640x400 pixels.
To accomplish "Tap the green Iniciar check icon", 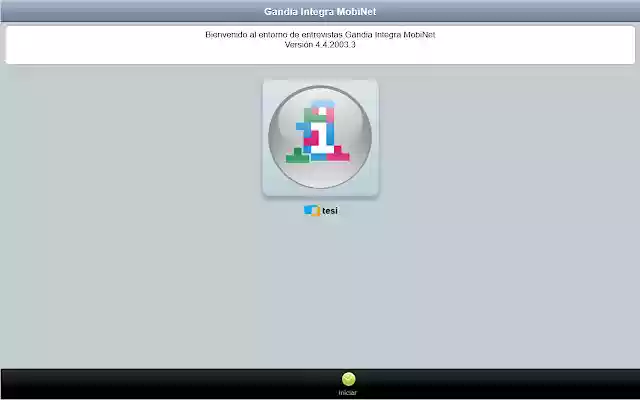I will point(348,379).
